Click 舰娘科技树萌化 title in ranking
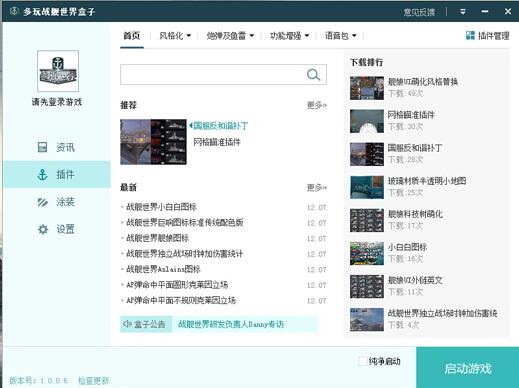The image size is (519, 388). coord(415,214)
